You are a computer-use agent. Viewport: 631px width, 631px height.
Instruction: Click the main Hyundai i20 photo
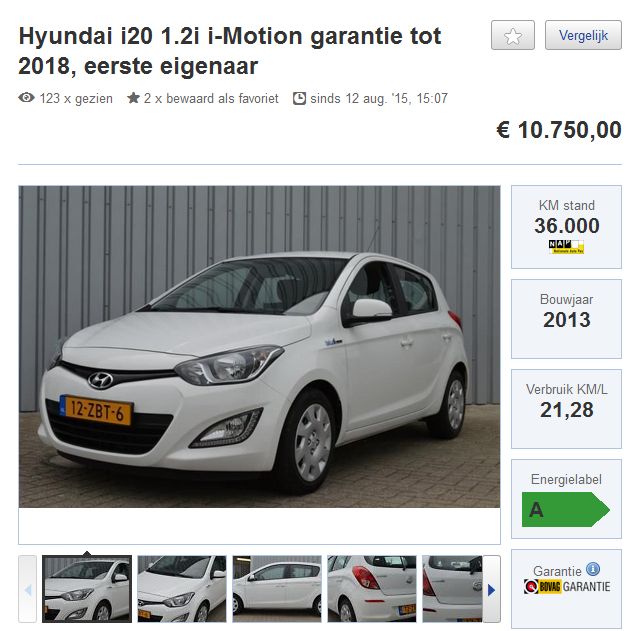click(x=259, y=346)
